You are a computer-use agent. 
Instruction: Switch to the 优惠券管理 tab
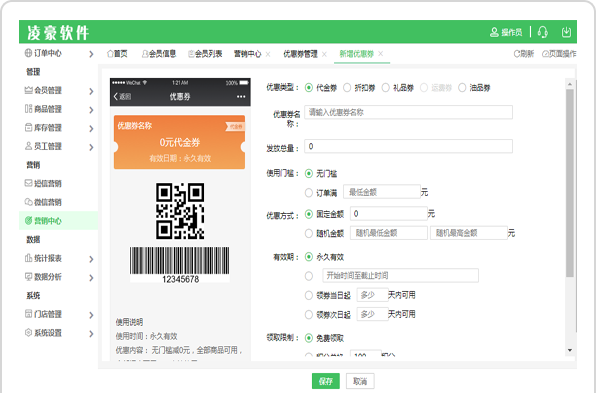(x=300, y=54)
